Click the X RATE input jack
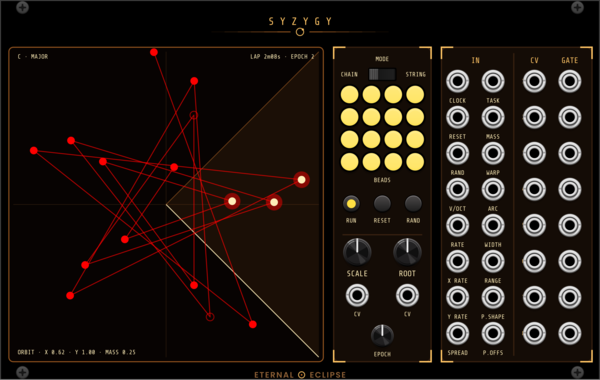 pyautogui.click(x=457, y=261)
